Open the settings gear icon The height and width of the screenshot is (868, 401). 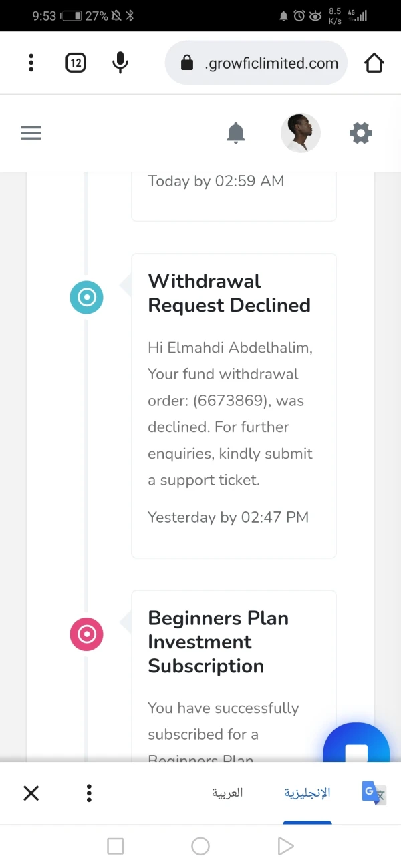360,133
